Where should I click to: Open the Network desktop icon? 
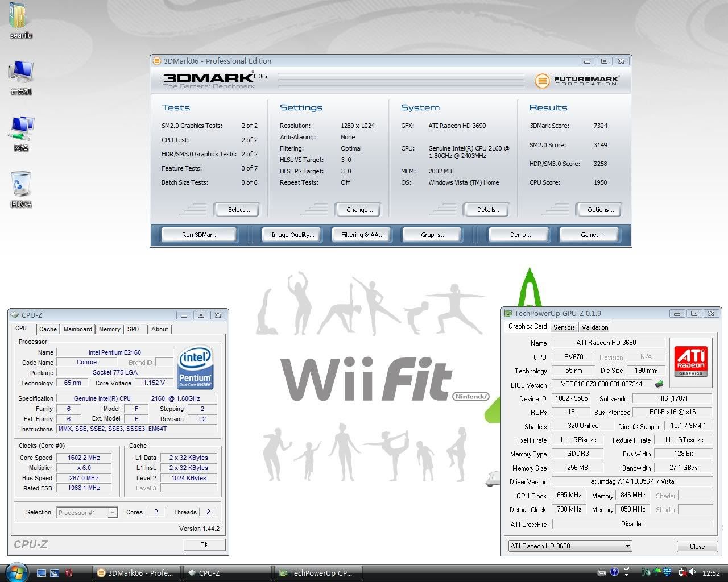21,134
